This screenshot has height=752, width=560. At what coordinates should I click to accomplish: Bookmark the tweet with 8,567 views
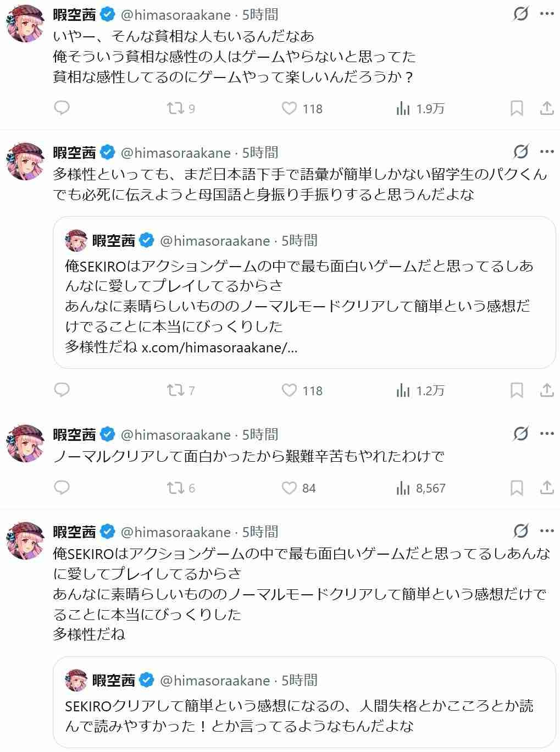(x=517, y=488)
